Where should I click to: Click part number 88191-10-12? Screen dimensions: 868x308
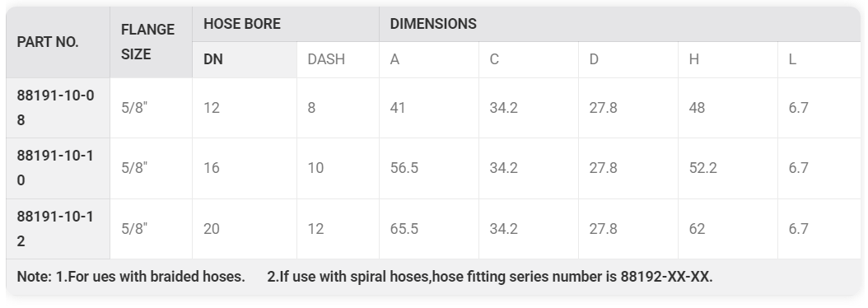pyautogui.click(x=55, y=229)
